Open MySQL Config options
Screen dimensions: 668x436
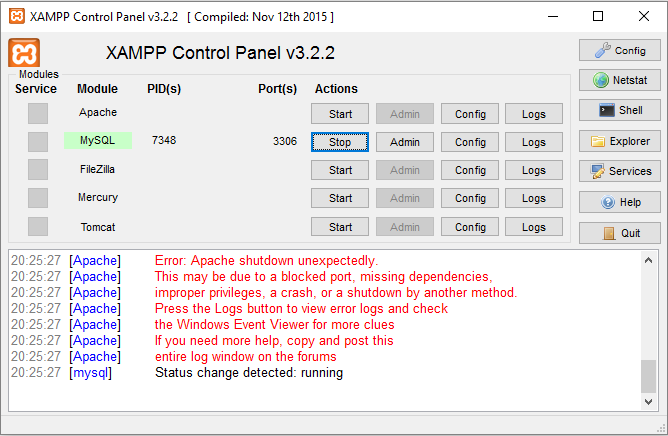(470, 142)
